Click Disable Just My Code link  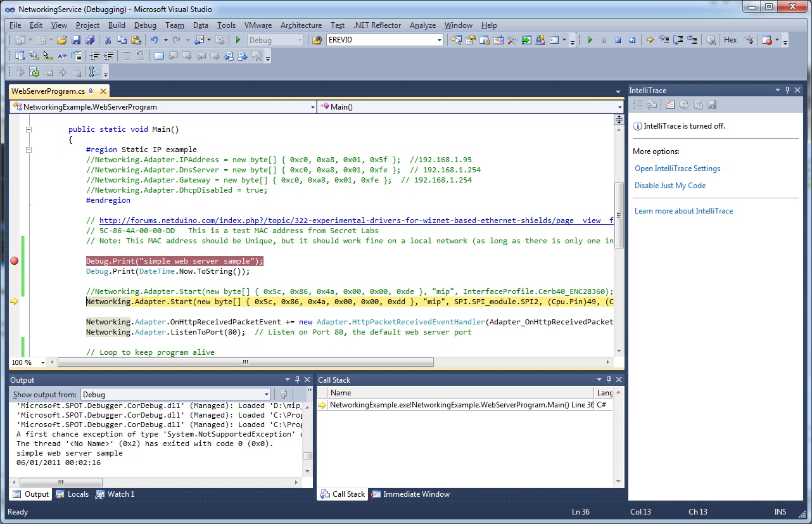click(670, 186)
